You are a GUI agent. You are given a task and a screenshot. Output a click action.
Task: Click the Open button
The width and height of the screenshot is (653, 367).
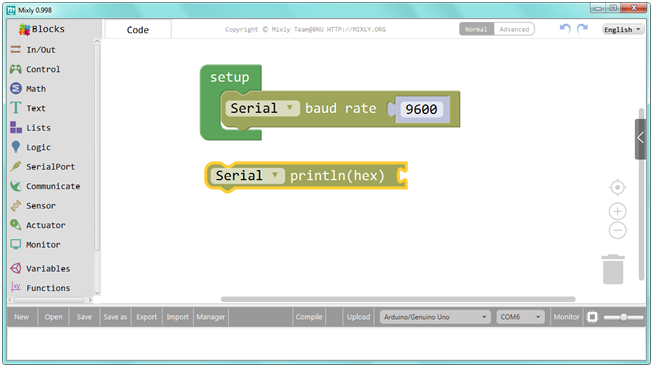[x=53, y=317]
